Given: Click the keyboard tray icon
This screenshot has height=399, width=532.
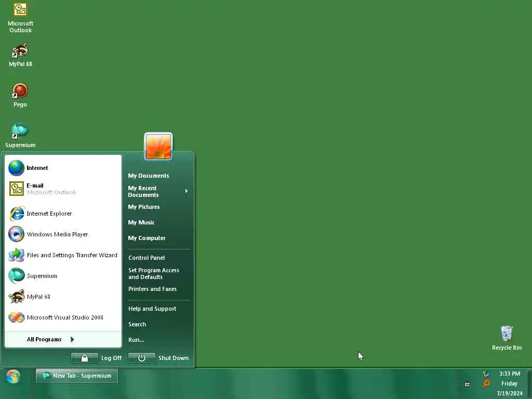Looking at the screenshot, I should (x=467, y=384).
